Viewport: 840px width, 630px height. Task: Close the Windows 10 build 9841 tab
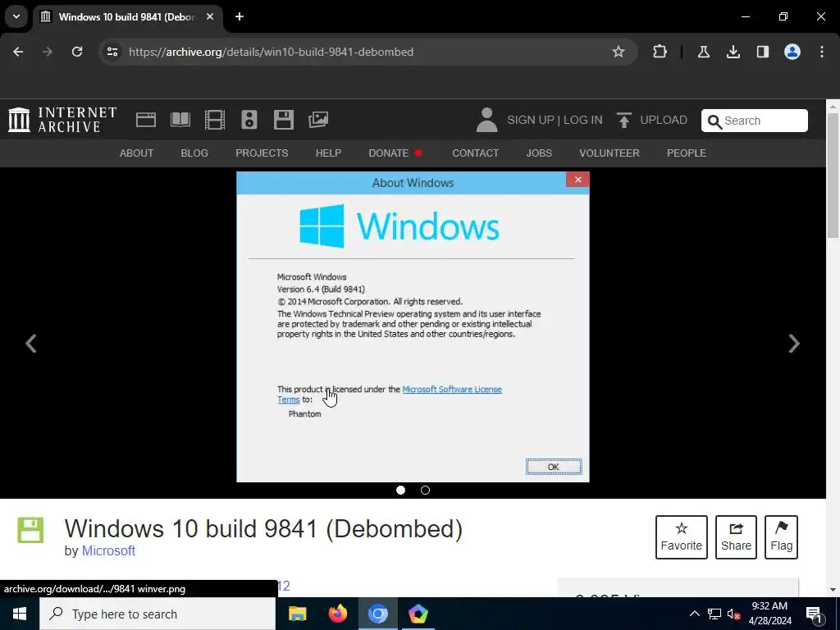(x=210, y=16)
